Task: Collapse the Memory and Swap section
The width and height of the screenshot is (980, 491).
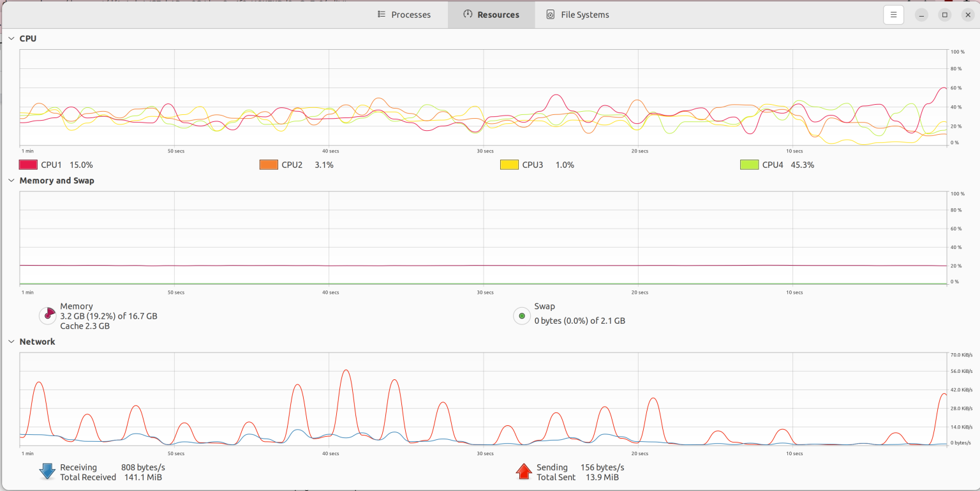Action: click(x=10, y=180)
